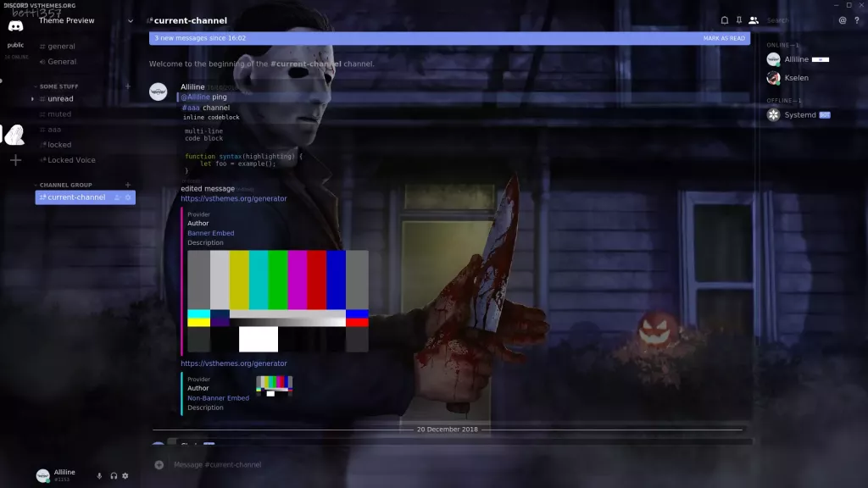Click MARK AS READ on new messages bar
Image resolution: width=868 pixels, height=488 pixels.
pos(726,37)
